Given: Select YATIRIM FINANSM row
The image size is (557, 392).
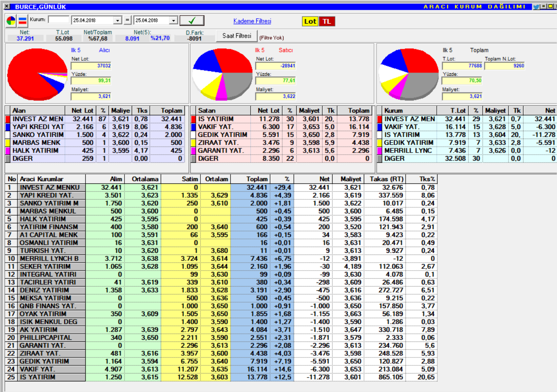Looking at the screenshot, I should 221,227.
